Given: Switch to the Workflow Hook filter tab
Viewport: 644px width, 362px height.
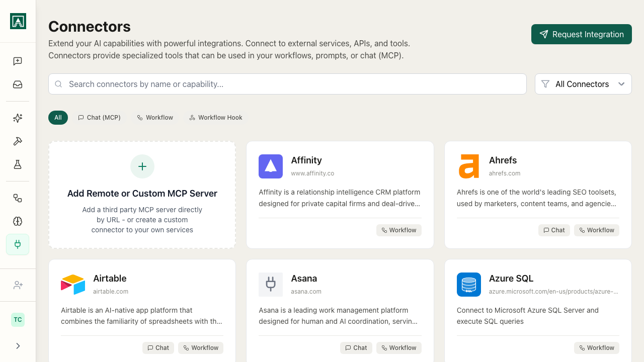Looking at the screenshot, I should click(215, 118).
